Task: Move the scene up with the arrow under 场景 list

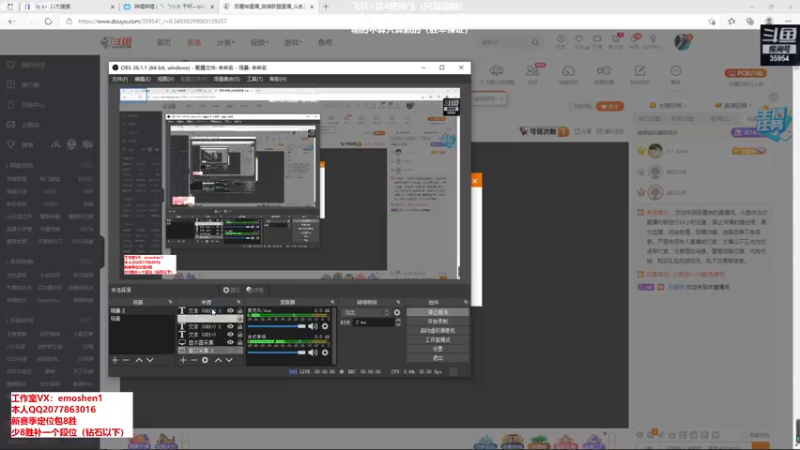Action: 139,360
